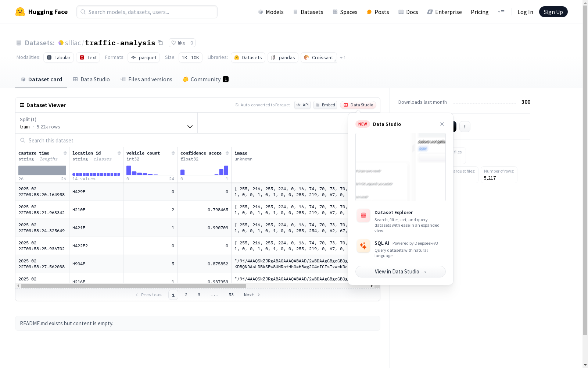588x368 pixels.
Task: Click the vehicle_count histogram
Action: pyautogui.click(x=150, y=170)
